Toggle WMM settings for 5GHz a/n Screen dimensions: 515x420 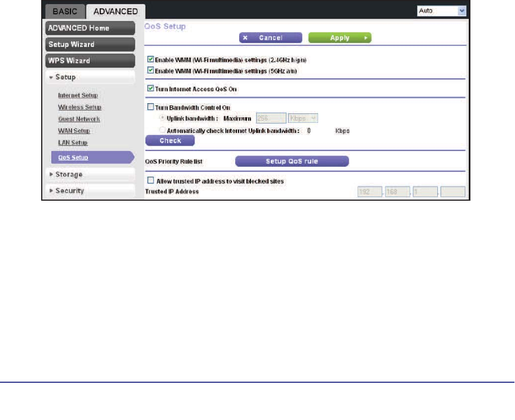coord(151,70)
